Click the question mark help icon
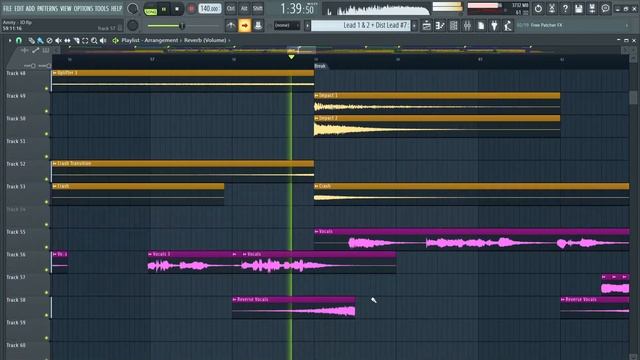This screenshot has height=360, width=640. pyautogui.click(x=565, y=8)
